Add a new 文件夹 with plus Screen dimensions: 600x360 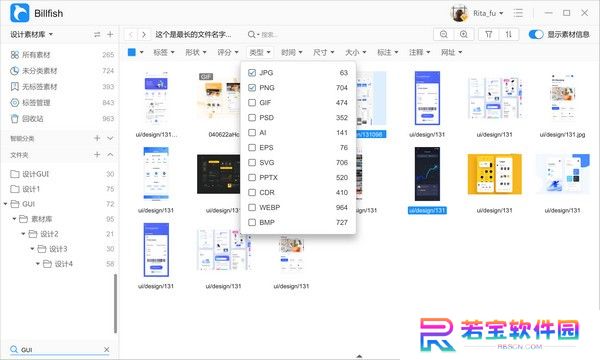(97, 155)
